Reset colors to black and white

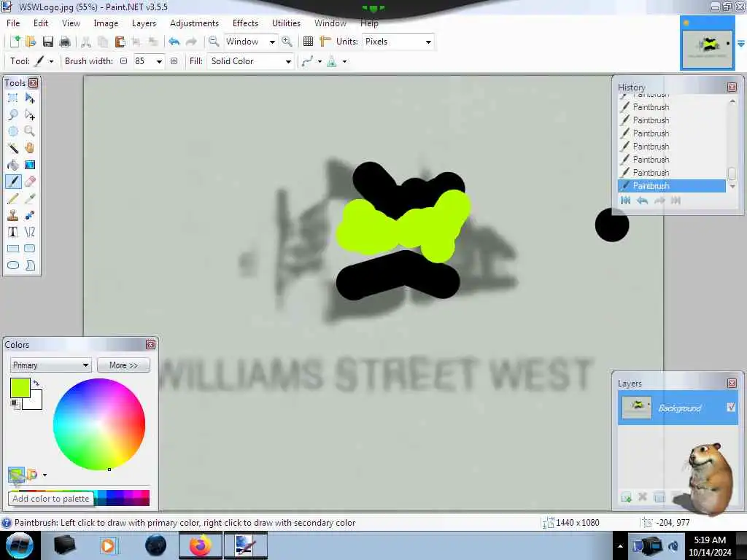pos(15,404)
